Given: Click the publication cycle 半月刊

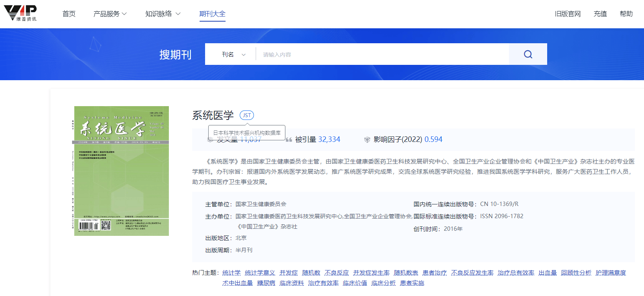Looking at the screenshot, I should 244,250.
